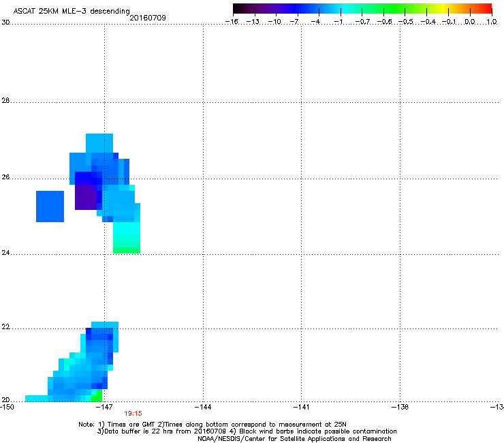Image resolution: width=504 pixels, height=443 pixels.
Task: Click the latitude label 22
Action: click(5, 327)
